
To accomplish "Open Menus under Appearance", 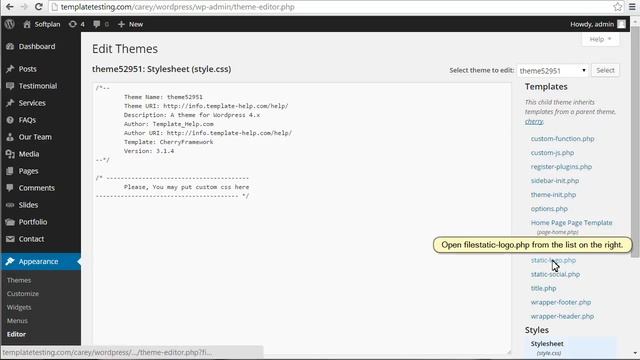I will [17, 320].
